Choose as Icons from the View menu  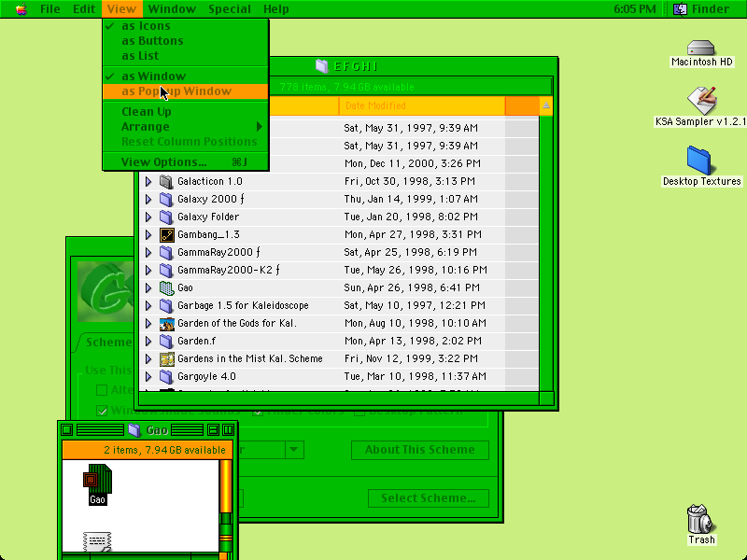tap(185, 26)
